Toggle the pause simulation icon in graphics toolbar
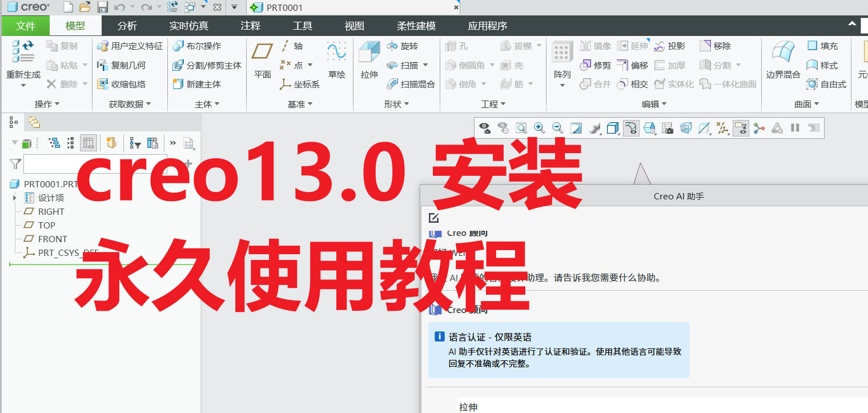 click(x=795, y=128)
